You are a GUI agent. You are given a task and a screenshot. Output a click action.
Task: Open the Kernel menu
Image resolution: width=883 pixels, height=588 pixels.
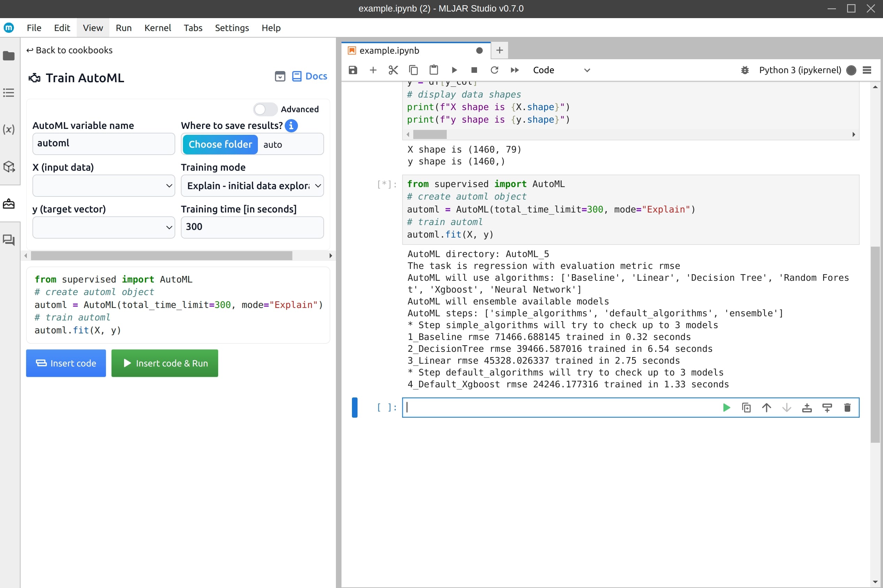coord(158,28)
